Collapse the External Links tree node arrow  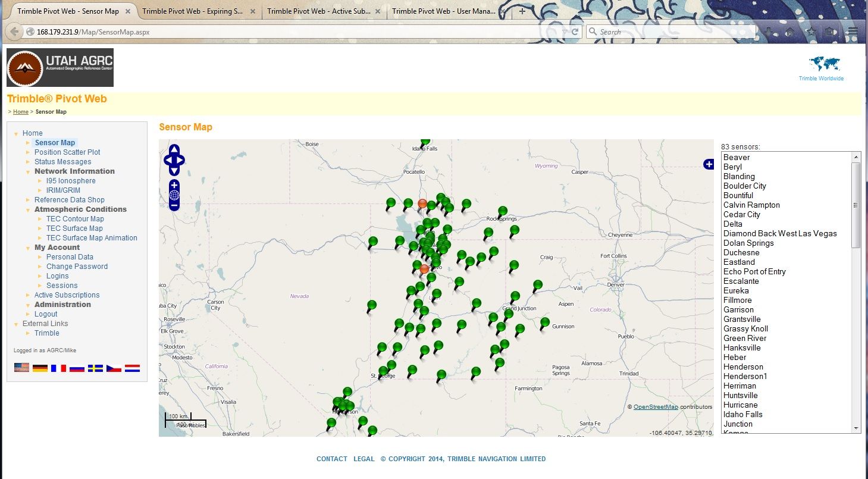[16, 324]
